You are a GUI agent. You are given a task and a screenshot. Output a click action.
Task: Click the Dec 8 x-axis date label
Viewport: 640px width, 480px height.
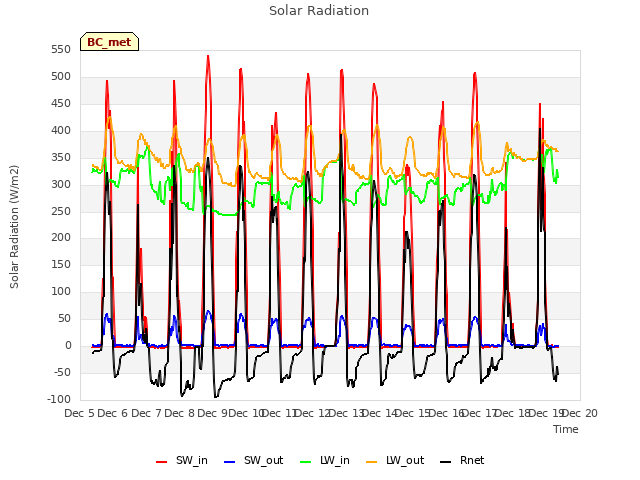(180, 413)
